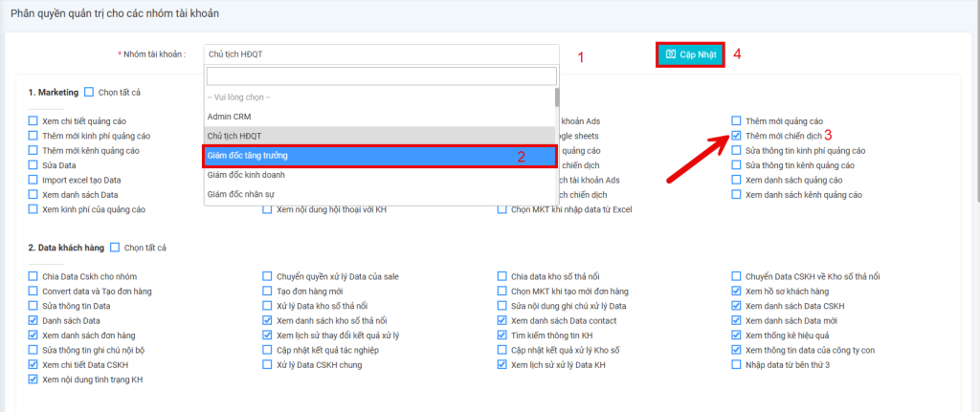Click the save icon on Cập Nhật button
Screen dimensions: 980x412
[671, 54]
